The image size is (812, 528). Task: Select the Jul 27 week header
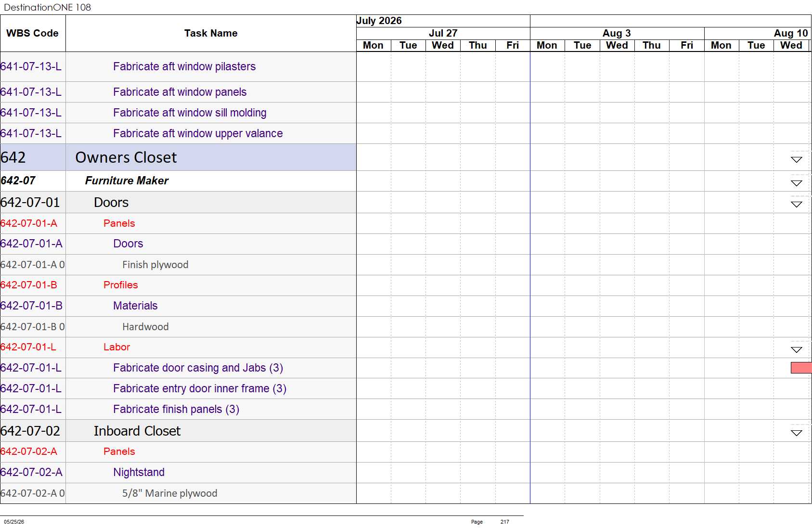443,33
